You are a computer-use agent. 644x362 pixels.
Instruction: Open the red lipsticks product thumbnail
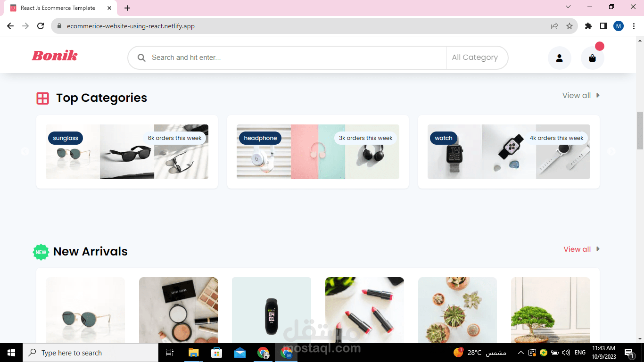[364, 310]
